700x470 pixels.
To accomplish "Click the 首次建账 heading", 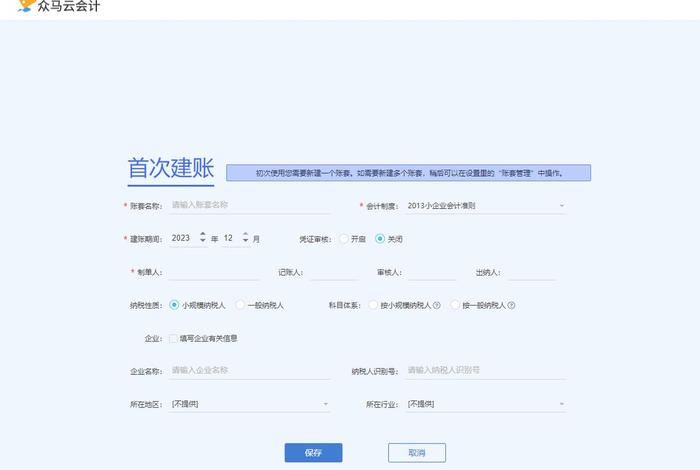I will 171,168.
